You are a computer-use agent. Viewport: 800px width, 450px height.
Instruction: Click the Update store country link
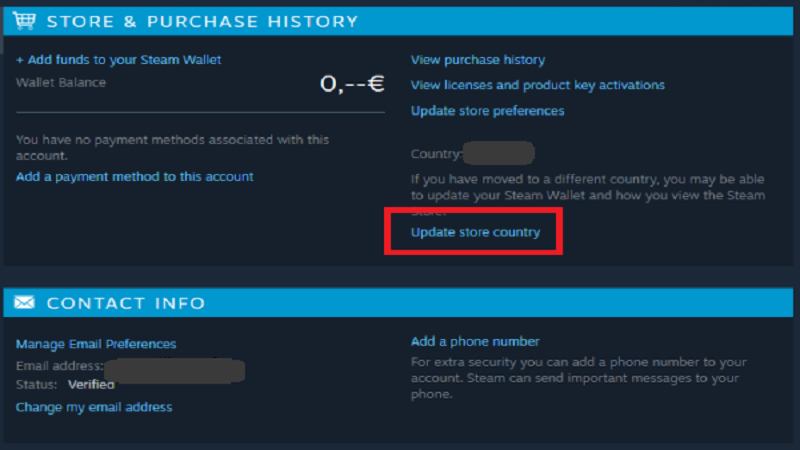coord(475,232)
